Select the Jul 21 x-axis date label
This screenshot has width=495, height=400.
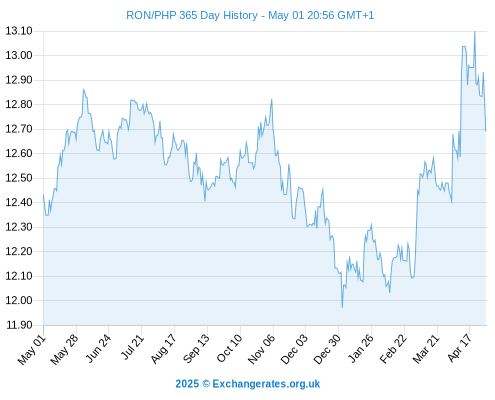click(132, 347)
